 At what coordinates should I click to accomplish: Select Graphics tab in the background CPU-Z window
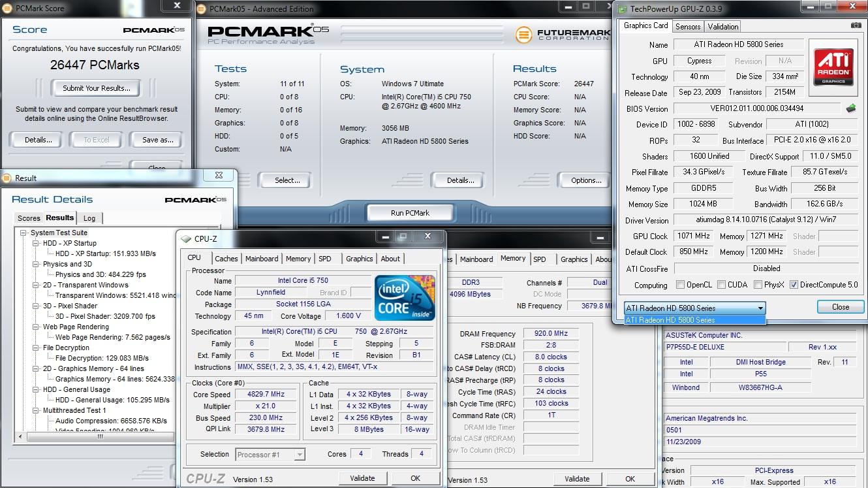click(574, 259)
